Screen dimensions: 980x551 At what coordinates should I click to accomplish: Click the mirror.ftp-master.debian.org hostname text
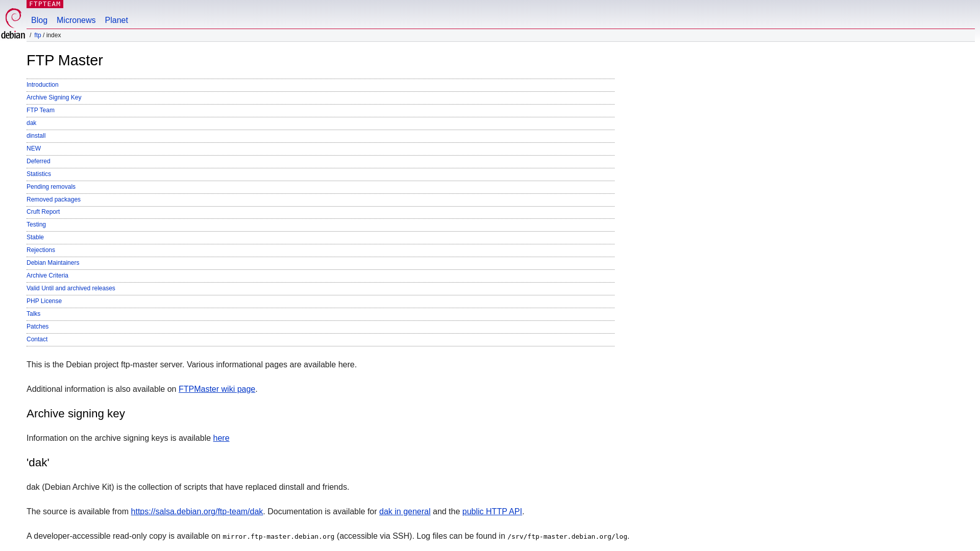pos(279,537)
